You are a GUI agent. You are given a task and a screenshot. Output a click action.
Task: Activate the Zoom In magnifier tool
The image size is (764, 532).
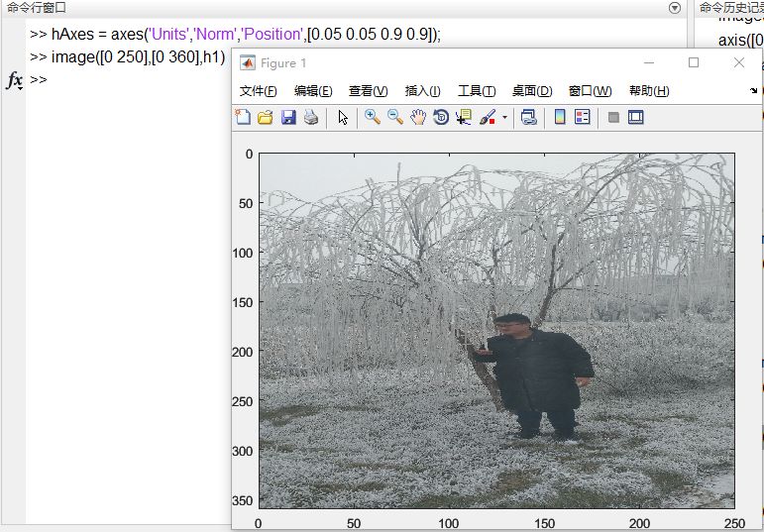point(373,117)
